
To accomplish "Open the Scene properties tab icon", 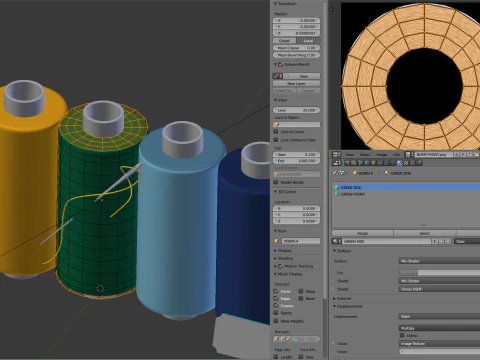I will point(360,163).
